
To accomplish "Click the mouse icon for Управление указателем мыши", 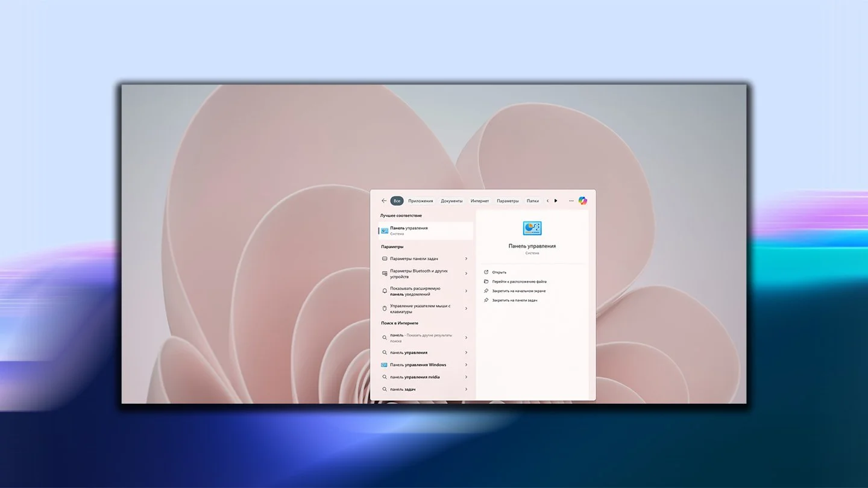I will [385, 308].
